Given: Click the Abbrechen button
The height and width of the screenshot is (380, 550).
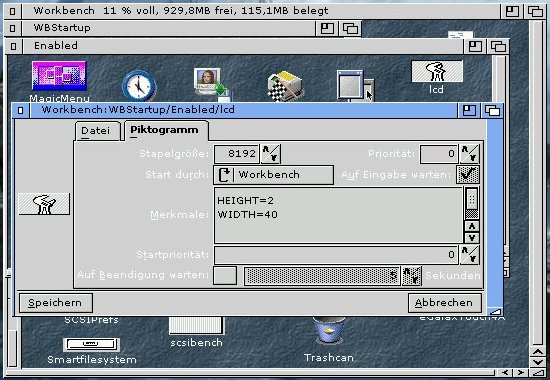Looking at the screenshot, I should pyautogui.click(x=444, y=303).
